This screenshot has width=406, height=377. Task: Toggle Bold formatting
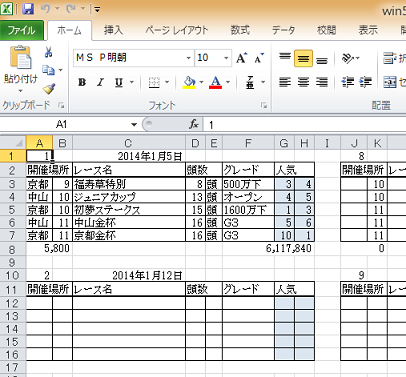(82, 82)
